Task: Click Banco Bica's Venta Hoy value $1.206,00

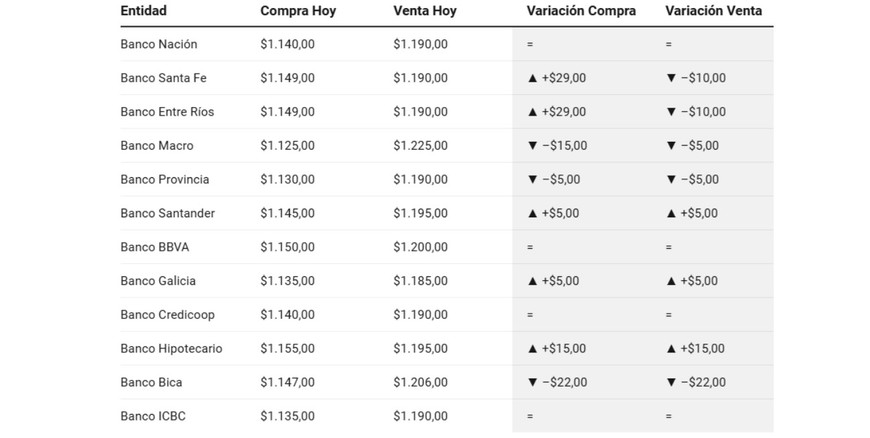Action: click(x=420, y=382)
